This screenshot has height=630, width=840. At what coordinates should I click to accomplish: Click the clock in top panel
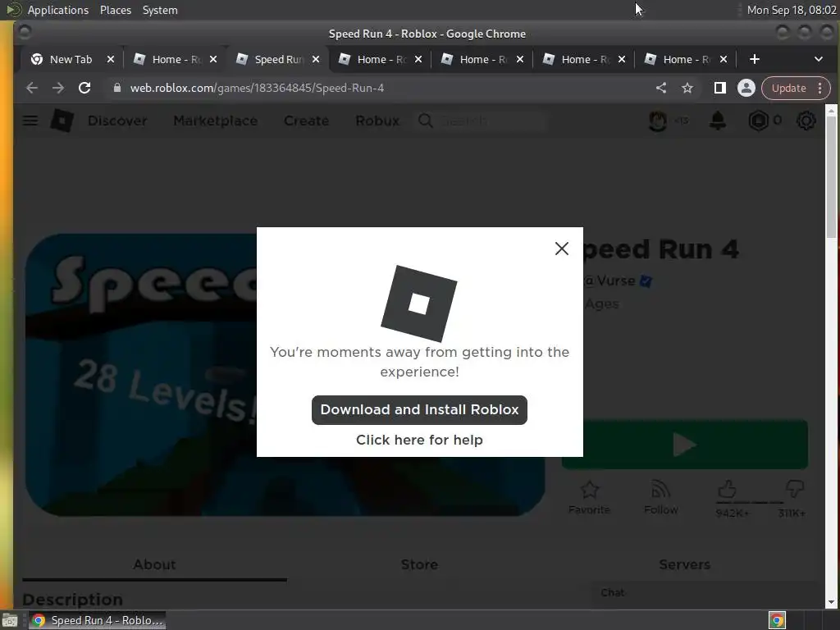[792, 10]
